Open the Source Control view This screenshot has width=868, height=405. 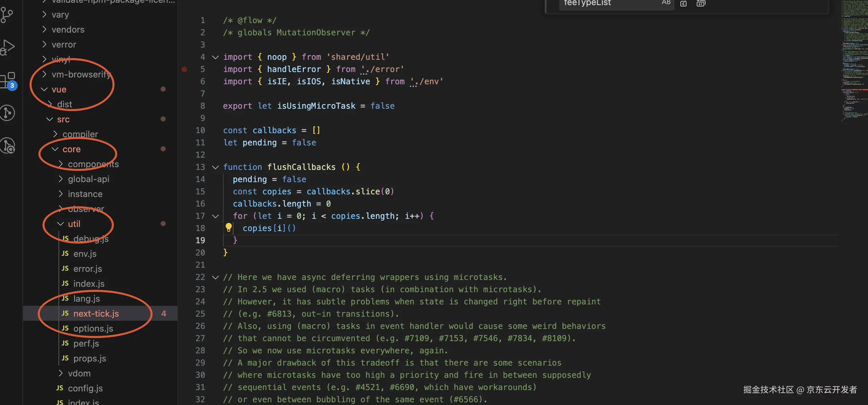tap(7, 15)
